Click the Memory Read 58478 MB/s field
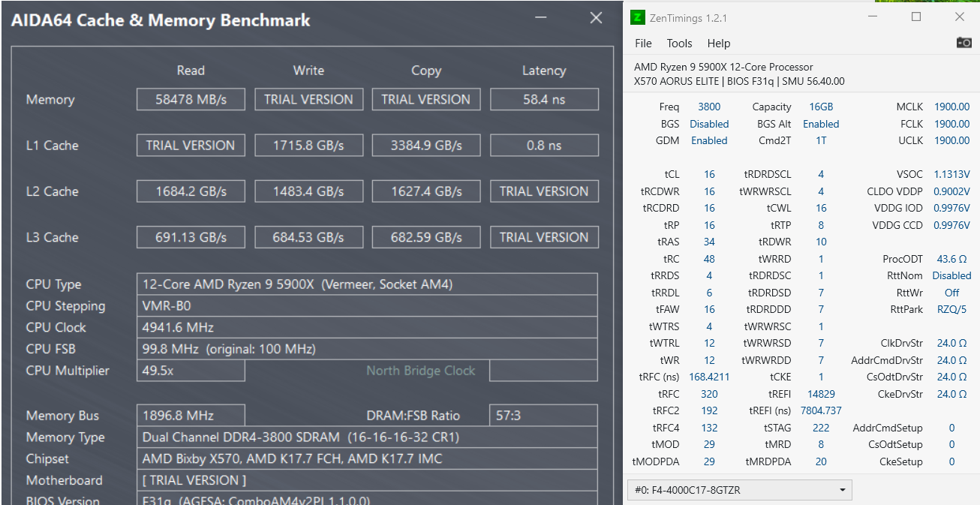Viewport: 980px width, 505px height. (191, 99)
